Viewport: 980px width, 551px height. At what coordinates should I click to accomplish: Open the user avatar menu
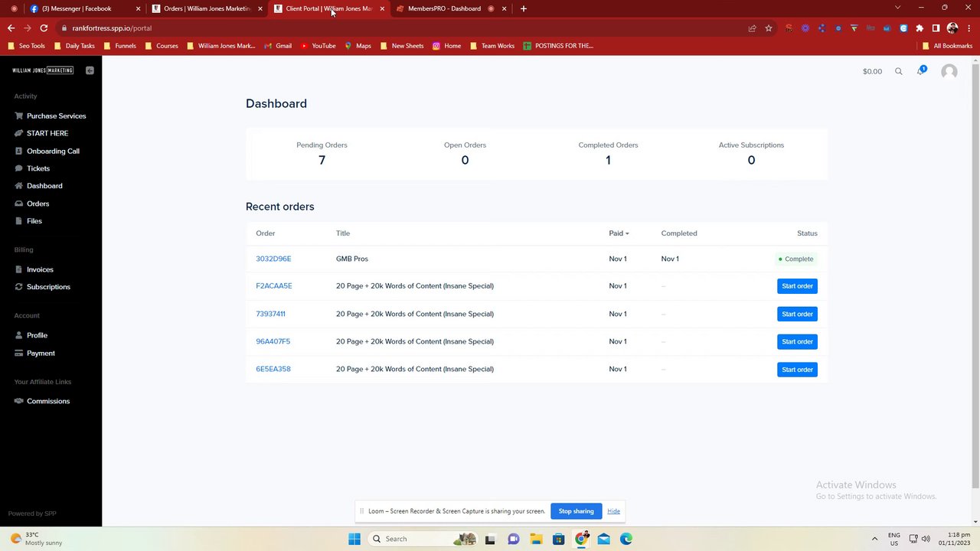949,71
